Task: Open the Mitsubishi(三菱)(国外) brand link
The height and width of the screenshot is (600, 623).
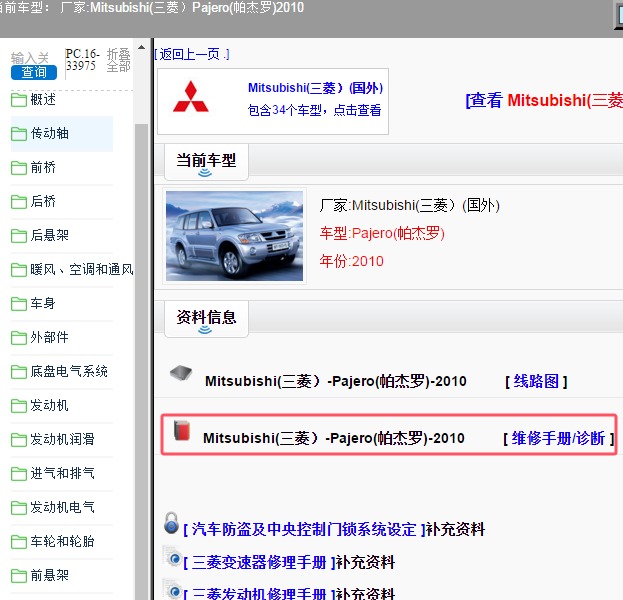Action: [315, 88]
